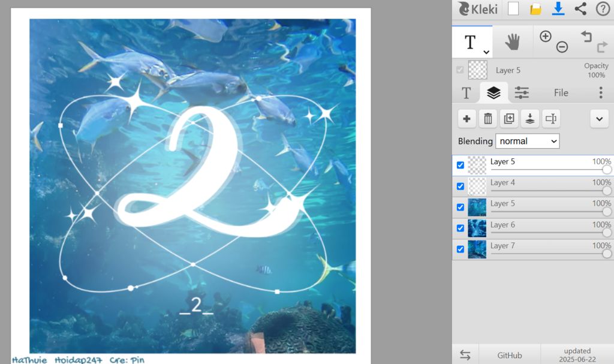
Task: Open the GitHub link
Action: pyautogui.click(x=509, y=355)
